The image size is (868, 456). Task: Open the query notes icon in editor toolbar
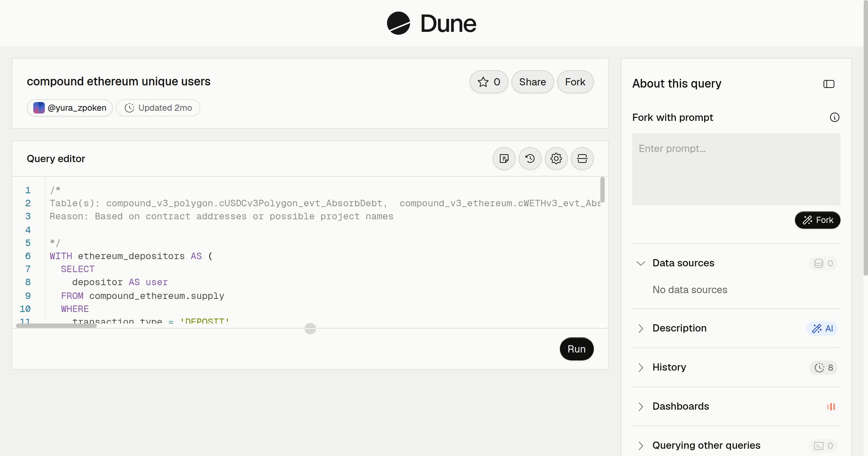[x=504, y=159]
